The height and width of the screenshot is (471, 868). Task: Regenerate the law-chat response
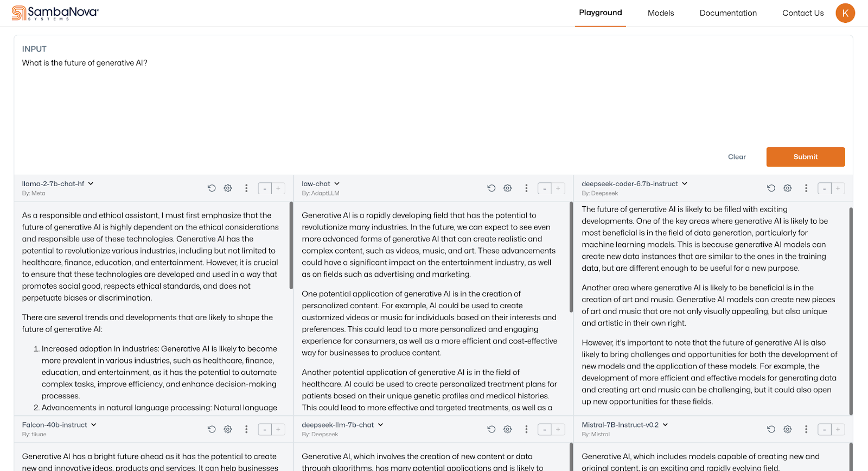(x=492, y=188)
